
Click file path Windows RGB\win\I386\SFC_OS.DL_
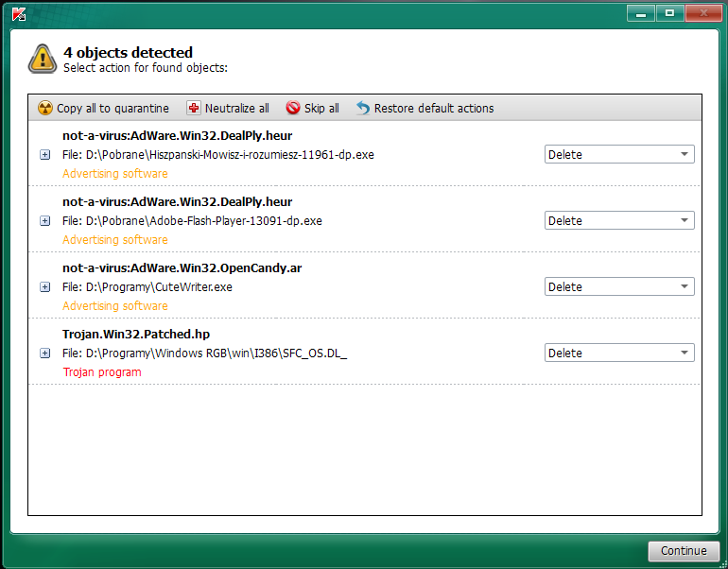coord(205,353)
